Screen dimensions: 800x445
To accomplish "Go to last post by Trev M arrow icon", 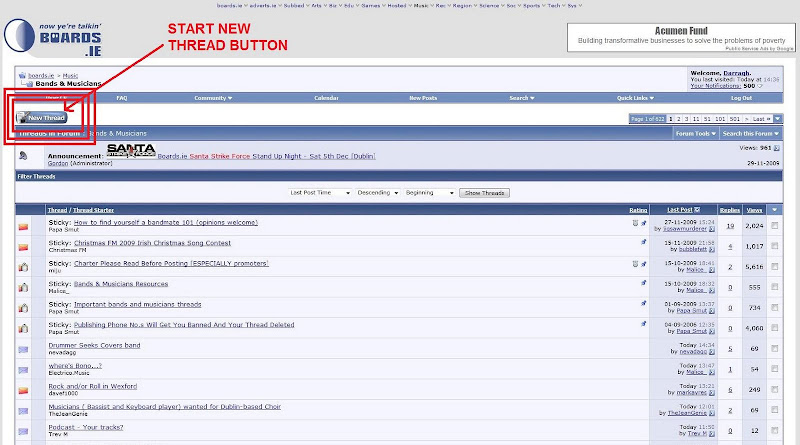I will tap(712, 433).
